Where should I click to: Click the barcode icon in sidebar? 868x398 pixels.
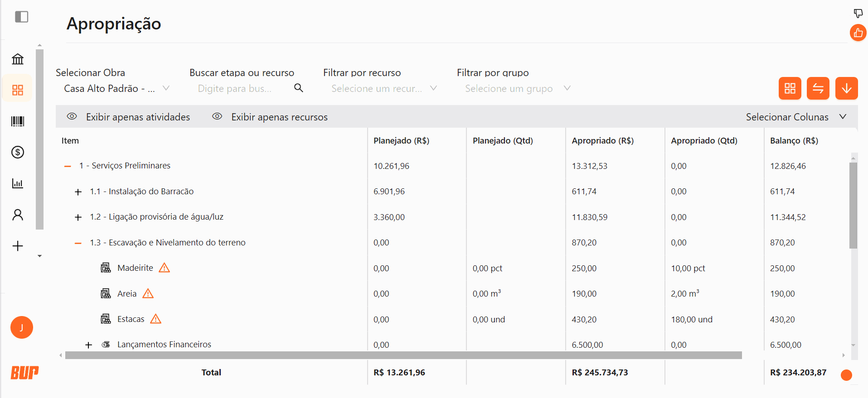[18, 121]
